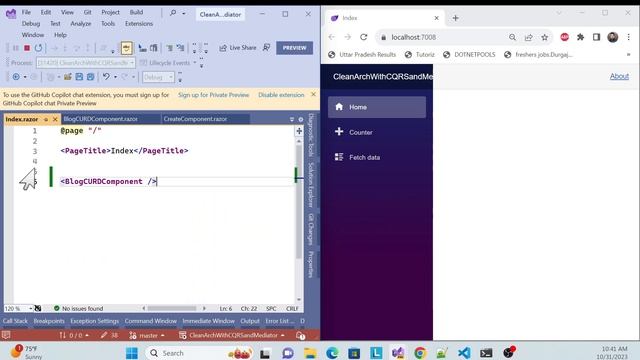Open the File menu
This screenshot has height=360, width=640.
click(26, 12)
